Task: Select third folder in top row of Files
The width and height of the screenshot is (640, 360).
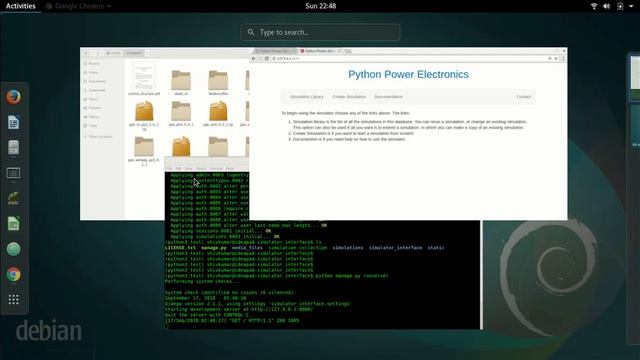Action: 218,82
